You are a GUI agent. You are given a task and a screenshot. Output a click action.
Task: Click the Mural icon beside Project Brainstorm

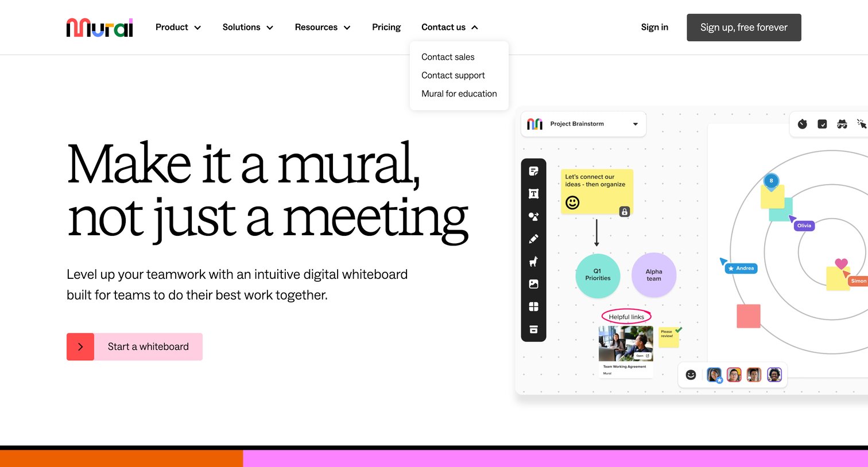tap(534, 124)
